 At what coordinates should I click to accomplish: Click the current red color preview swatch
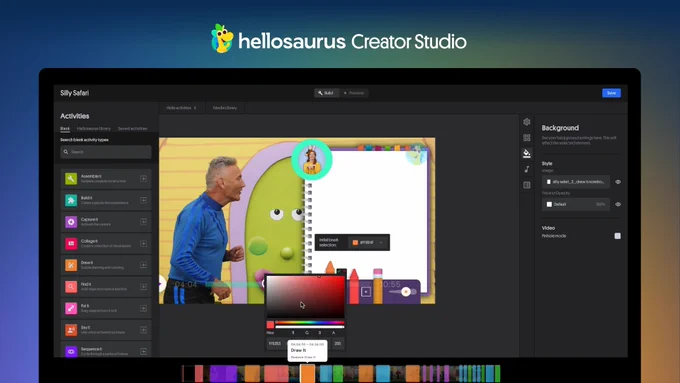pyautogui.click(x=270, y=325)
